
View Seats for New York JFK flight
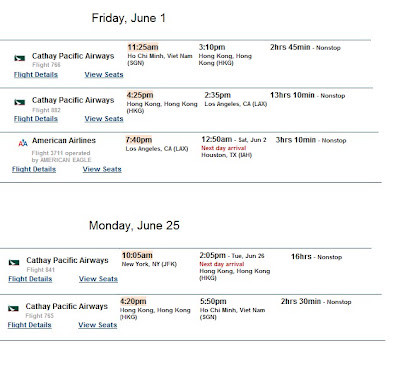pyautogui.click(x=98, y=279)
